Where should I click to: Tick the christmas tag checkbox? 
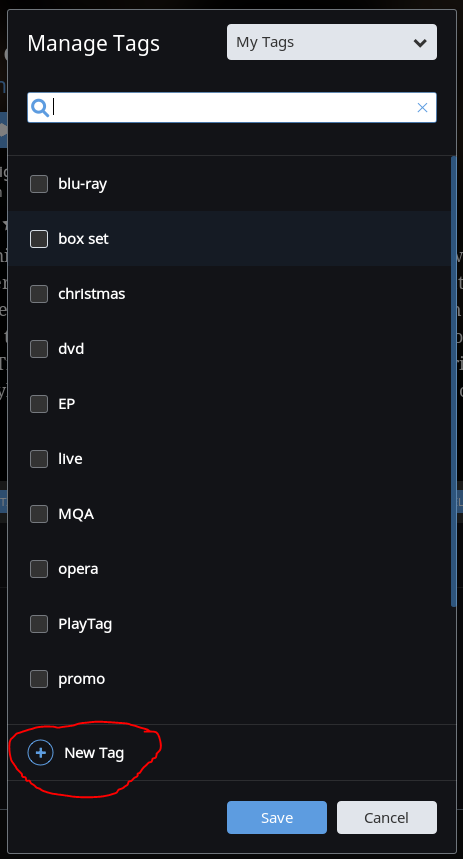point(39,294)
